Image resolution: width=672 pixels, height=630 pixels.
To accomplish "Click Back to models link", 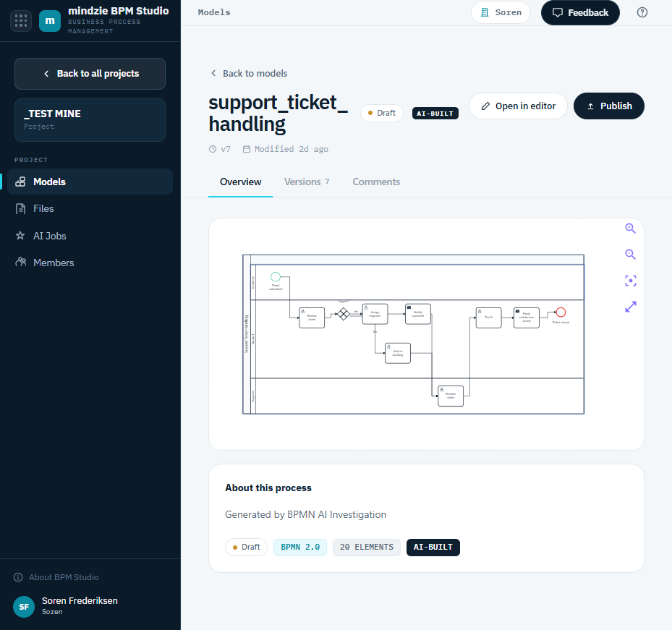I will [249, 73].
